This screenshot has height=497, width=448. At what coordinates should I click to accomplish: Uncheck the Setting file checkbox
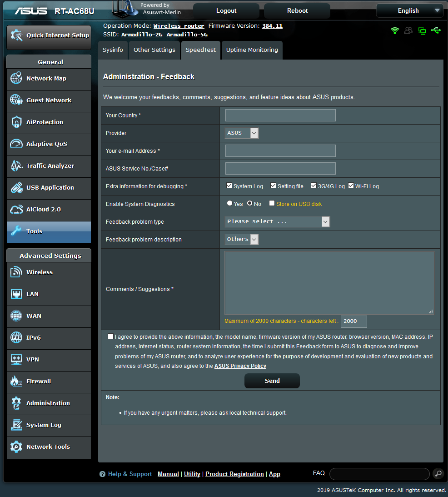(x=273, y=186)
